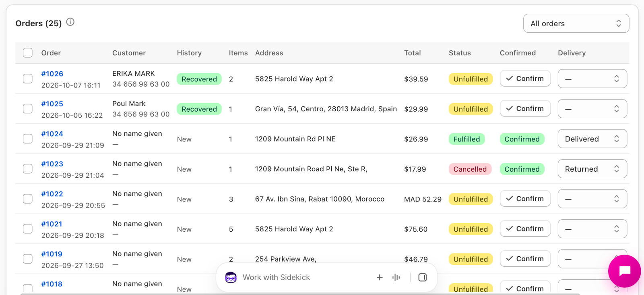This screenshot has width=644, height=295.
Task: Tick the checkbox for order #1022
Action: click(28, 199)
